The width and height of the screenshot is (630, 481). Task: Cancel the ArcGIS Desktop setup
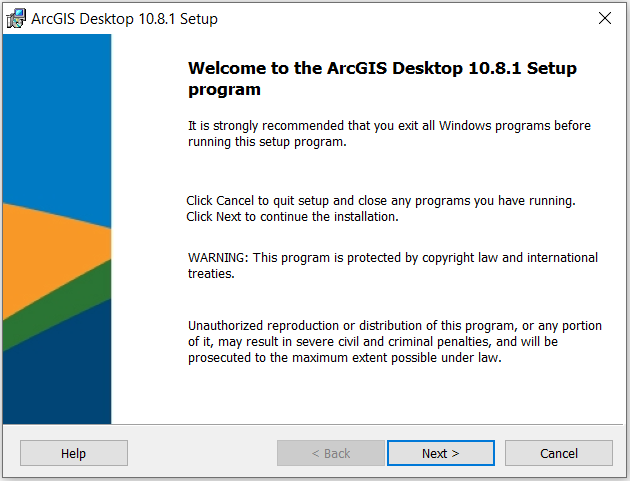click(x=559, y=453)
